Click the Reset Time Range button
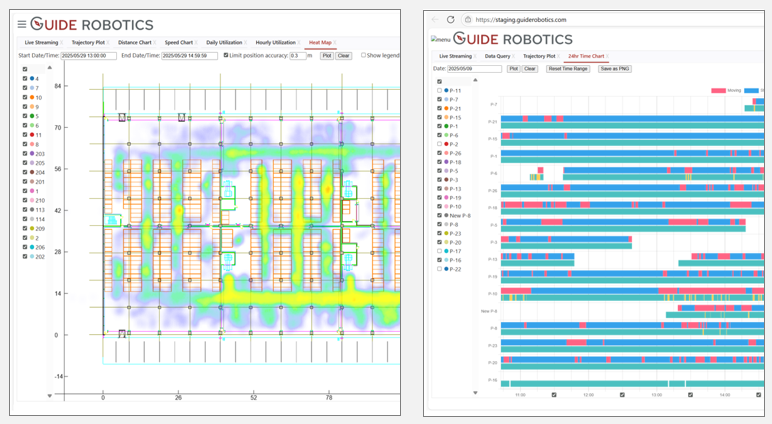The width and height of the screenshot is (772, 424). [x=567, y=69]
